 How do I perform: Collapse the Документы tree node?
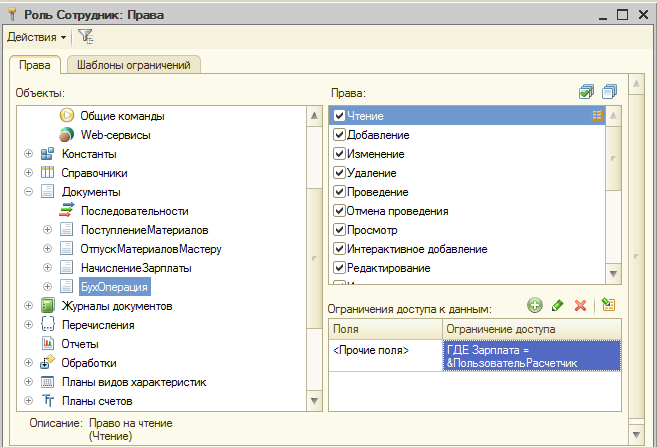pyautogui.click(x=28, y=191)
